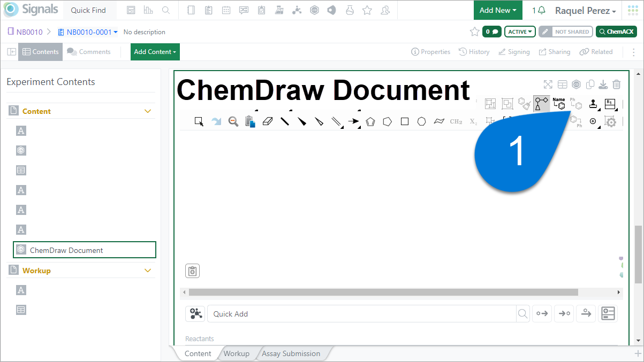The width and height of the screenshot is (644, 362).
Task: Open the ACTIVE status dropdown
Action: pos(520,32)
